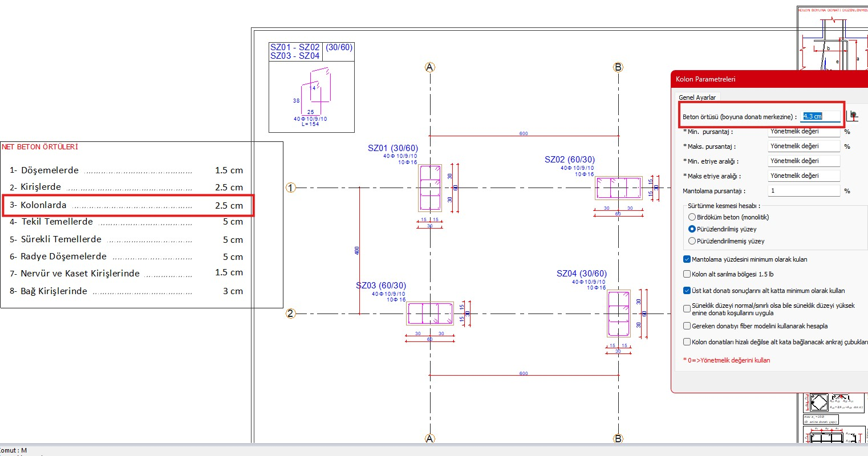Click the '1- Döşemelerde' table row
The image size is (868, 456).
pyautogui.click(x=126, y=170)
